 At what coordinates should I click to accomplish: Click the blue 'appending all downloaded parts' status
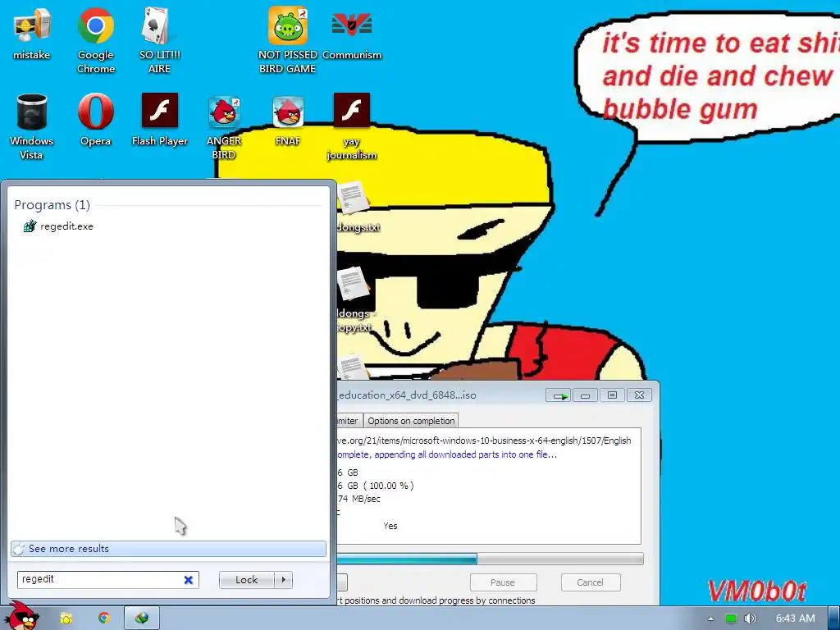pyautogui.click(x=447, y=454)
